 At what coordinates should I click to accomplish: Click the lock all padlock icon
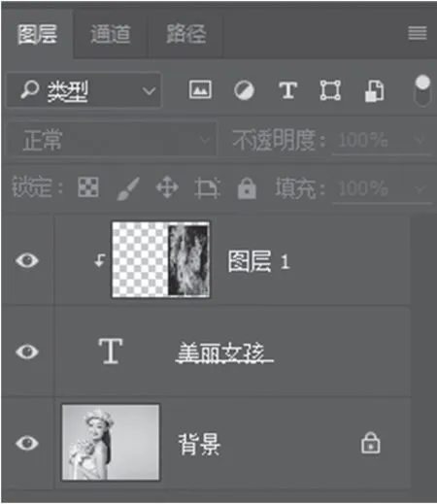pos(247,187)
